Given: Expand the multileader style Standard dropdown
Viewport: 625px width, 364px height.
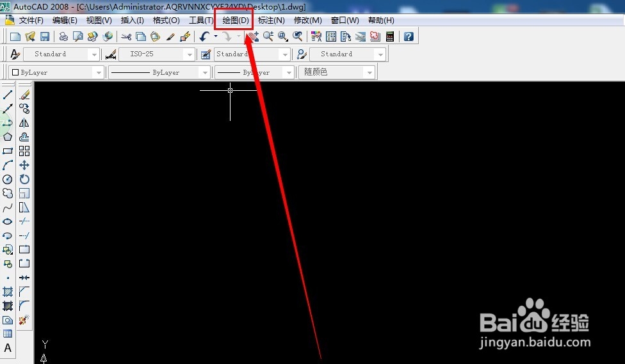Looking at the screenshot, I should (x=380, y=54).
